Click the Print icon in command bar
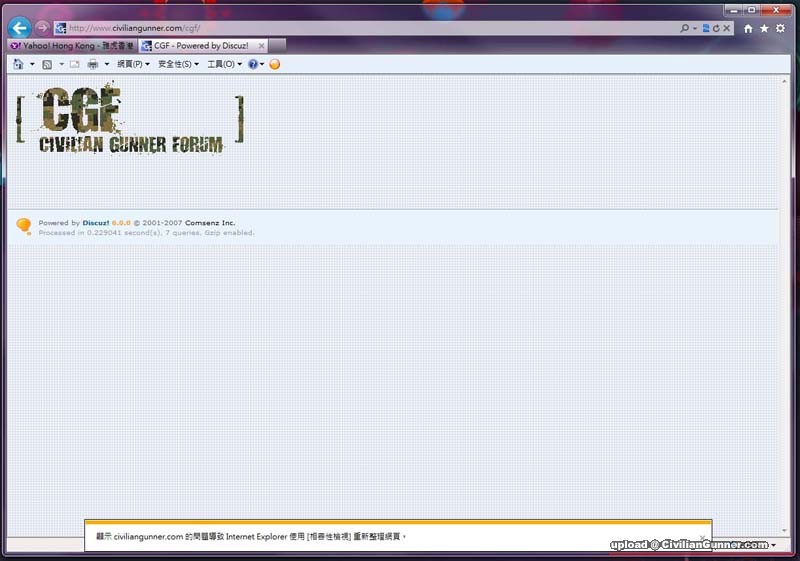Screen dimensions: 800x561 pos(93,64)
